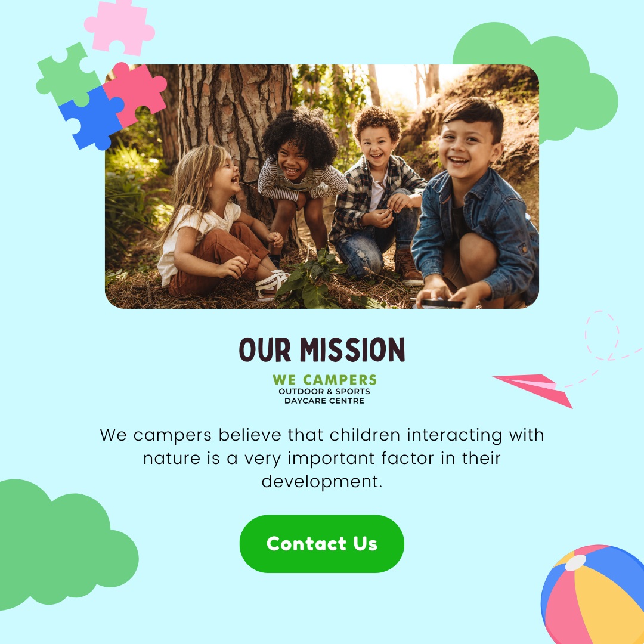This screenshot has height=644, width=644.
Task: Select the Outdoor & Sports Daycare Centre subtitle
Action: coord(324,396)
